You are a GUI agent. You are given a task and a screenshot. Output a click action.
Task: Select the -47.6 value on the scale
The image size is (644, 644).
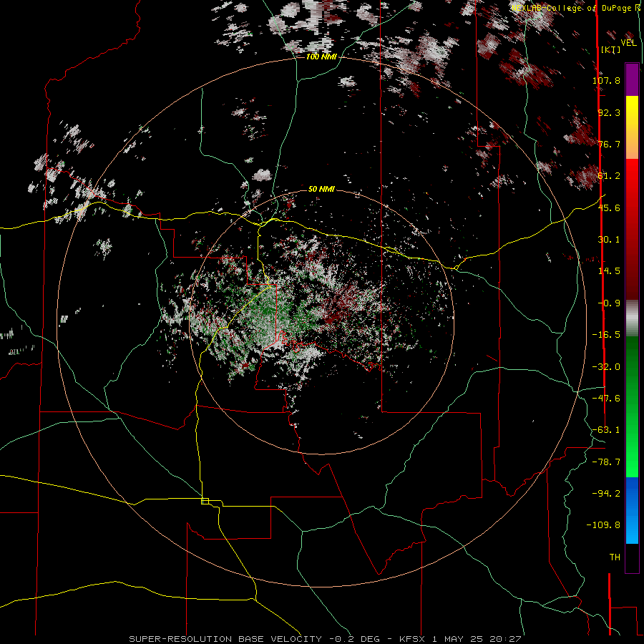[606, 399]
